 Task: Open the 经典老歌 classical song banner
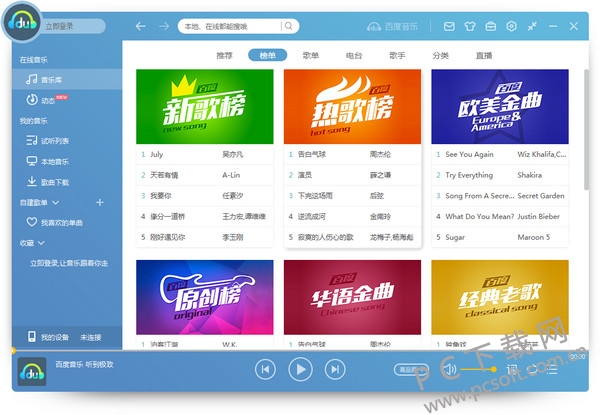tap(500, 297)
